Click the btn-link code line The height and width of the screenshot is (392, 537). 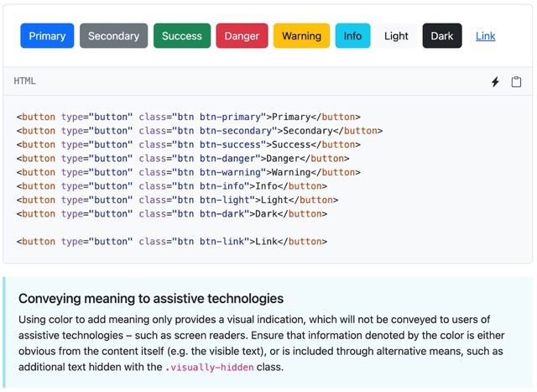tap(171, 242)
